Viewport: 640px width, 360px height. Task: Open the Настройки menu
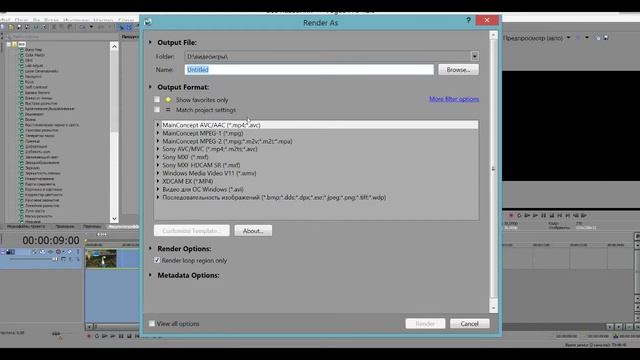click(103, 20)
